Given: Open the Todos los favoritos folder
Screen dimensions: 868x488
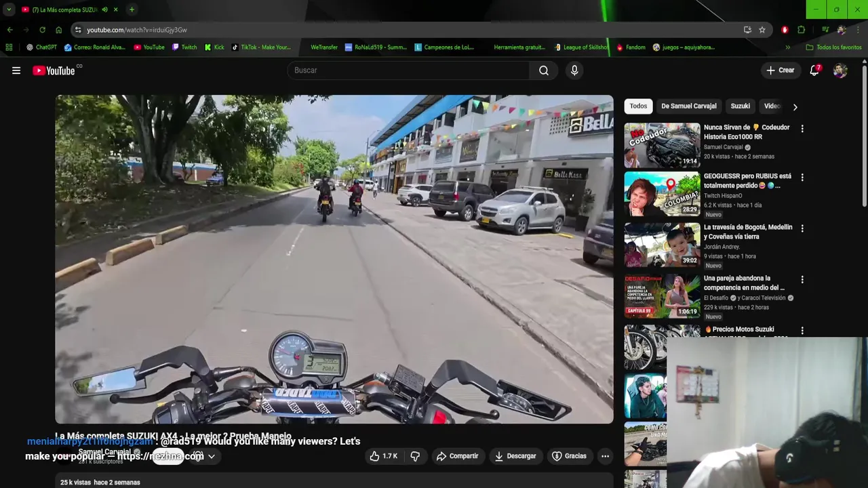Looking at the screenshot, I should tap(833, 47).
